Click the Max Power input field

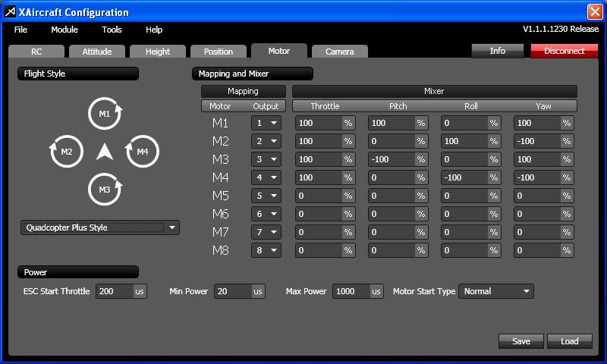click(358, 291)
